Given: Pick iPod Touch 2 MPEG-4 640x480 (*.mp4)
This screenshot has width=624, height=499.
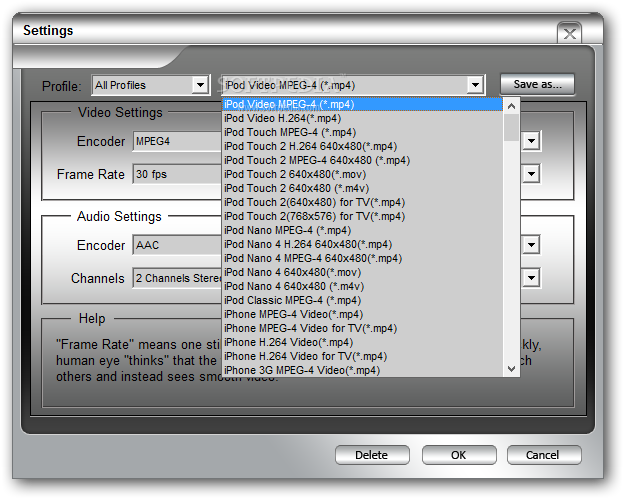Looking at the screenshot, I should coord(363,160).
